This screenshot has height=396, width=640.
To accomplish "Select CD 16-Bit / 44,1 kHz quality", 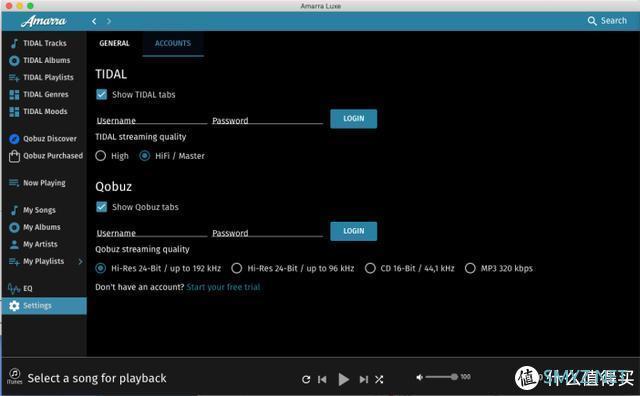I will pos(370,268).
